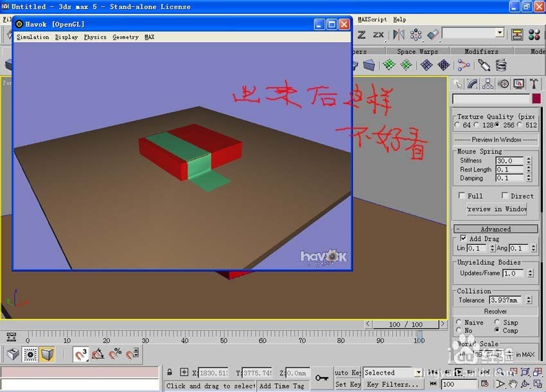Open the MAX menu in the Havok window
This screenshot has width=546, height=392.
pos(150,37)
